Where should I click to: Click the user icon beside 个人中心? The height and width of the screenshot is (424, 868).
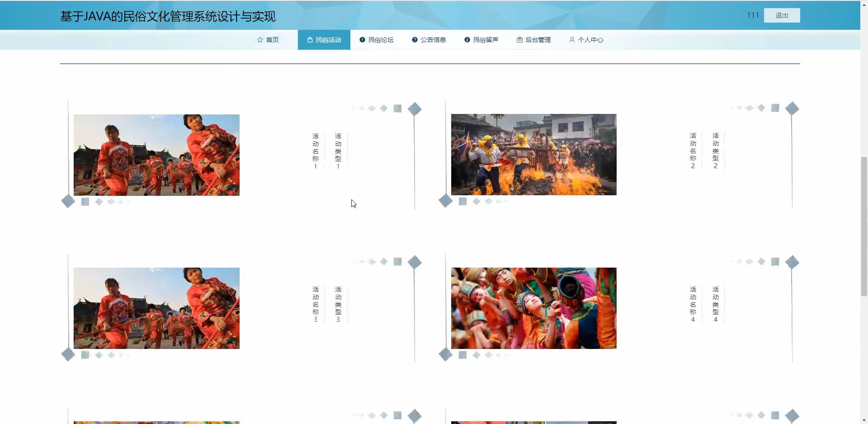tap(572, 40)
